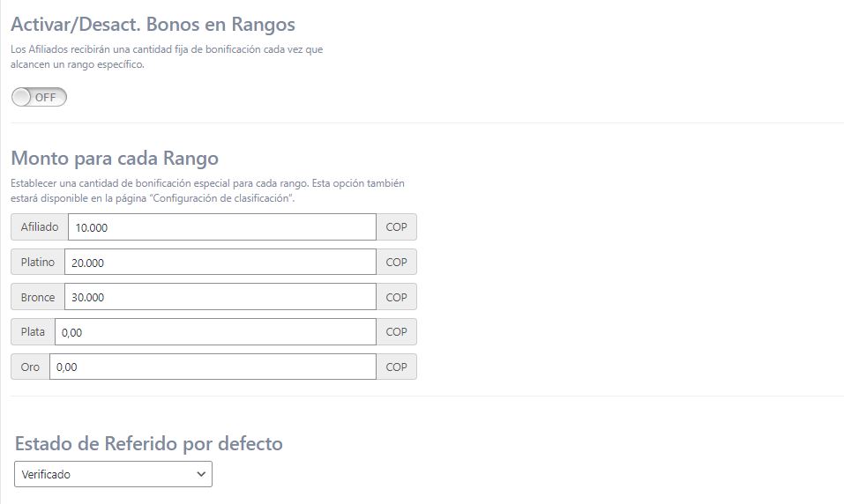Click the Plata amount input field
This screenshot has height=504, width=844.
pyautogui.click(x=215, y=332)
